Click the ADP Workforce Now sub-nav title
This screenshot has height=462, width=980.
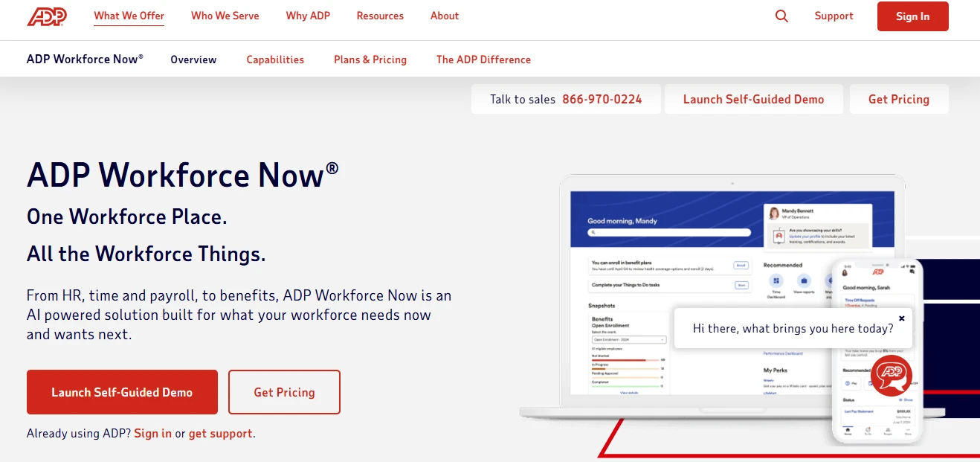(x=85, y=59)
